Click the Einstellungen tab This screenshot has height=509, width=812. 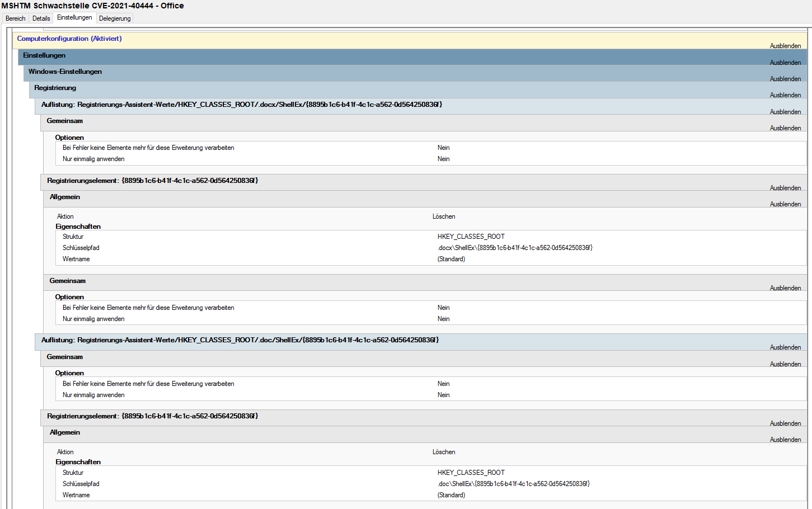pyautogui.click(x=74, y=18)
